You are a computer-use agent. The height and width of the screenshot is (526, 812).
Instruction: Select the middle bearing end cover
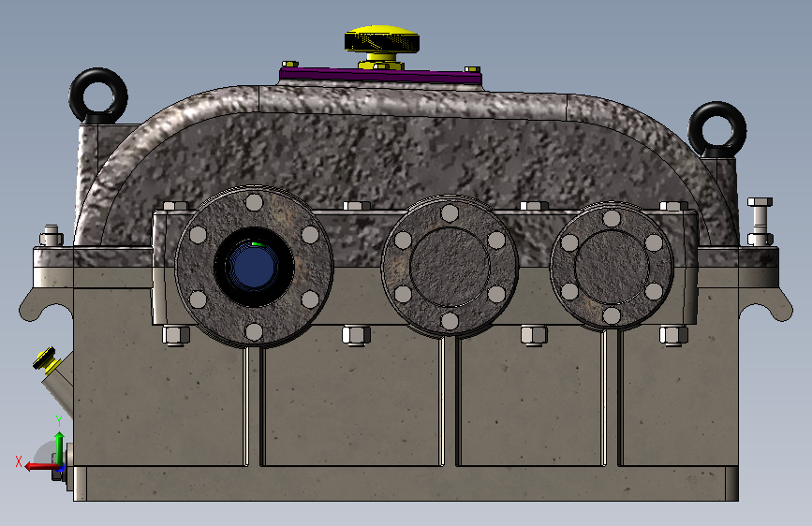pyautogui.click(x=450, y=266)
